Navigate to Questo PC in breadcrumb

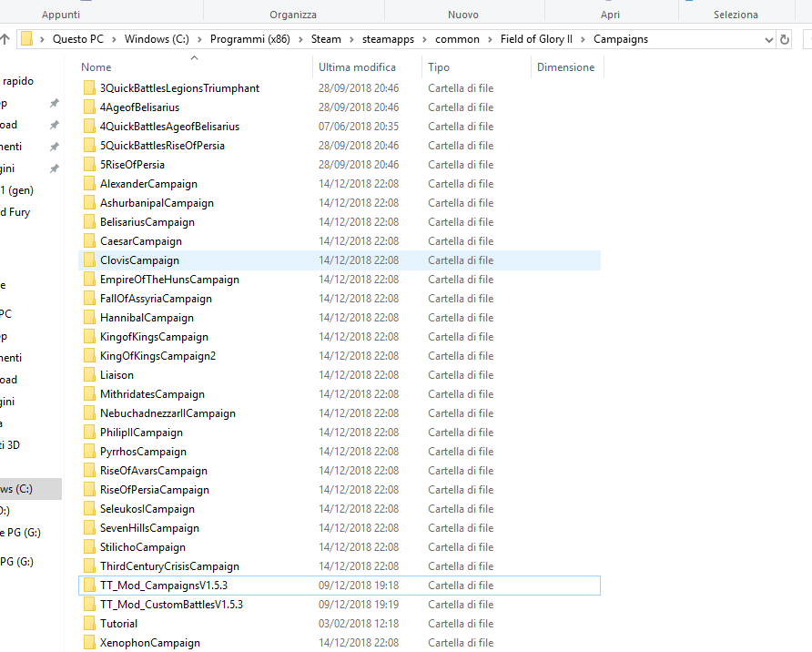point(78,39)
